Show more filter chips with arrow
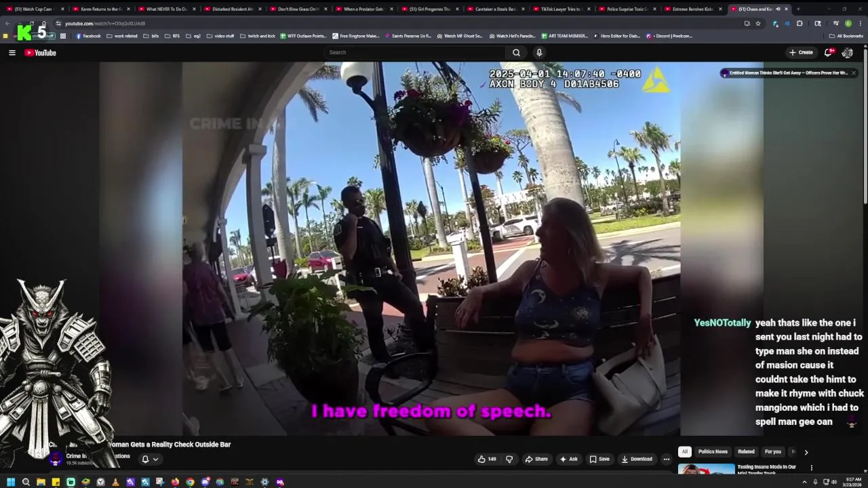Viewport: 868px width, 488px height. tap(806, 451)
